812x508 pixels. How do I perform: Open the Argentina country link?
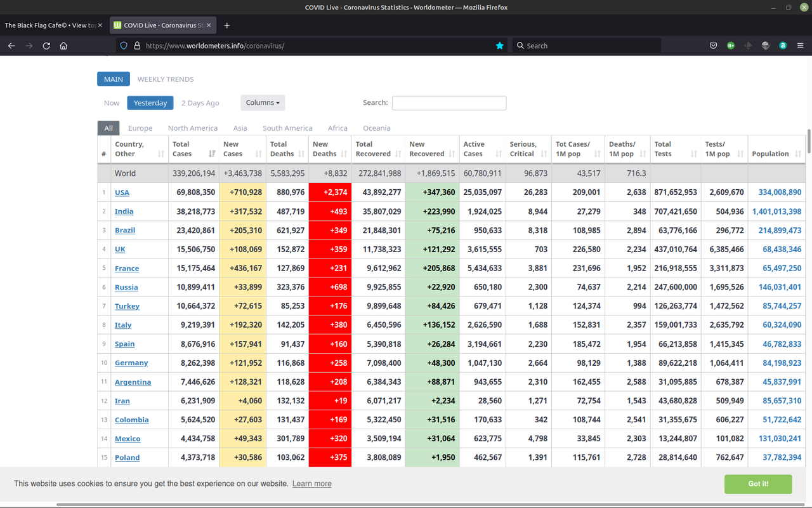pos(133,382)
